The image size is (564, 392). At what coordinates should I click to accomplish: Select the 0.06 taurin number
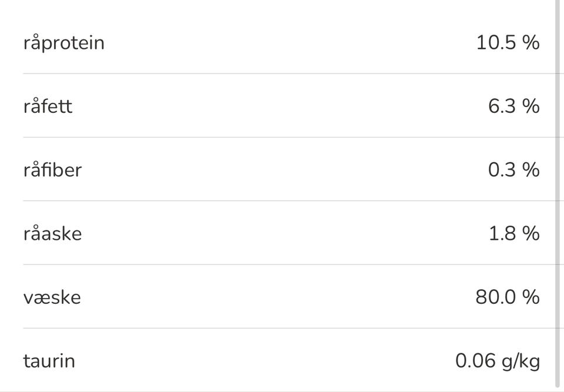475,360
